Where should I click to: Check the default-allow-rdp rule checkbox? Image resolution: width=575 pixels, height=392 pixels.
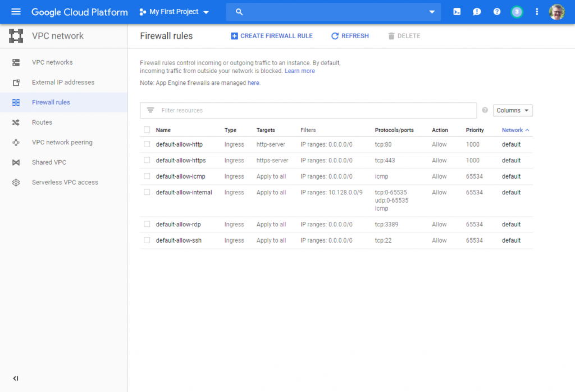pos(147,224)
